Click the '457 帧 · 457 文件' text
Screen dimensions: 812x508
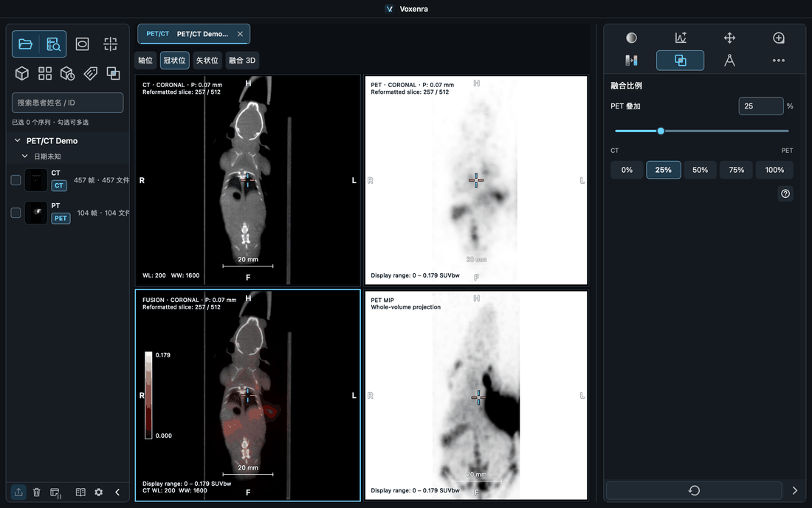(x=102, y=180)
